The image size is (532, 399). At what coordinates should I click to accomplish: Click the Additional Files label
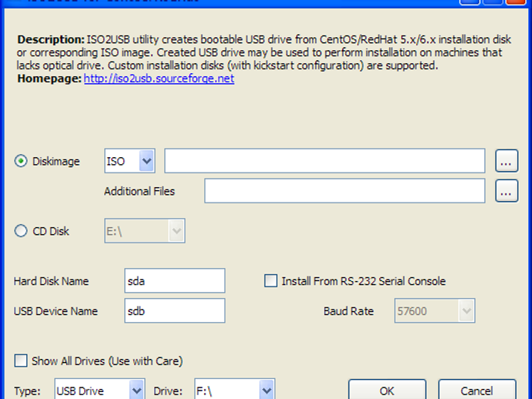click(140, 191)
